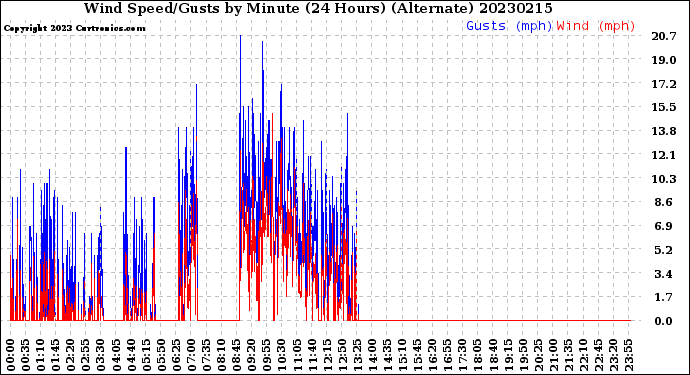Click the 6.9 y-axis value
This screenshot has height=375, width=690.
pyautogui.click(x=664, y=226)
